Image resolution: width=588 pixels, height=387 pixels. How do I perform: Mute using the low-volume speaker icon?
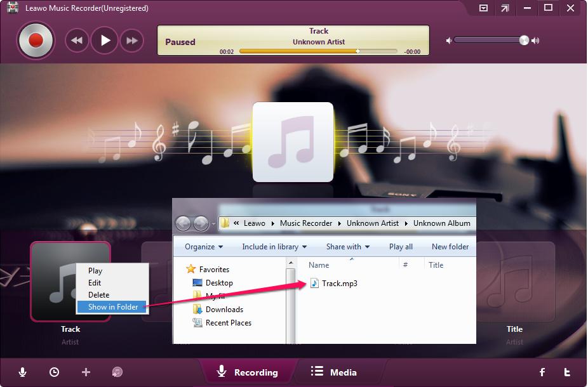pyautogui.click(x=448, y=41)
